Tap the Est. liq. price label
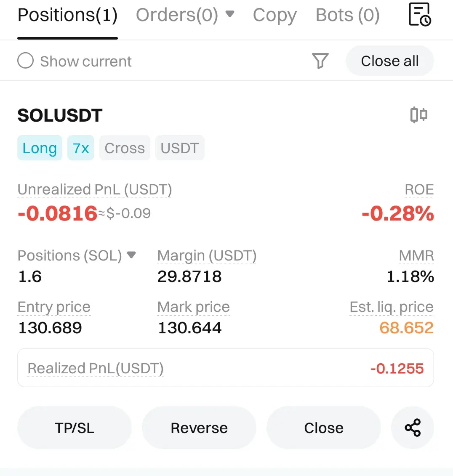 coord(391,307)
